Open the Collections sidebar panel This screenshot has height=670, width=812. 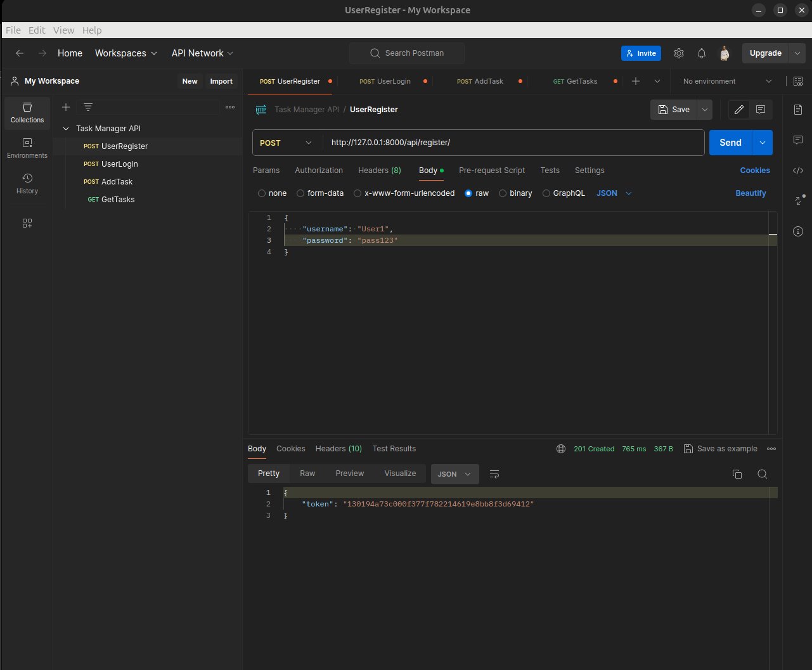point(27,112)
